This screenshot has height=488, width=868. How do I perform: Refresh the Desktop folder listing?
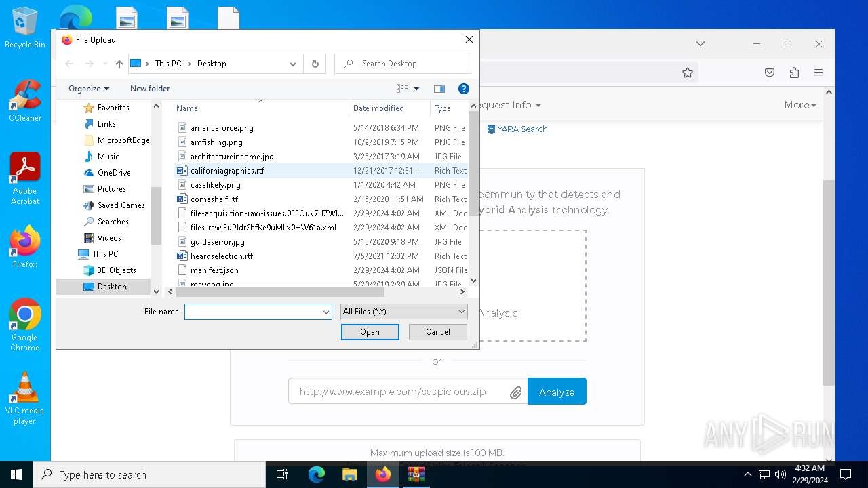tap(315, 64)
